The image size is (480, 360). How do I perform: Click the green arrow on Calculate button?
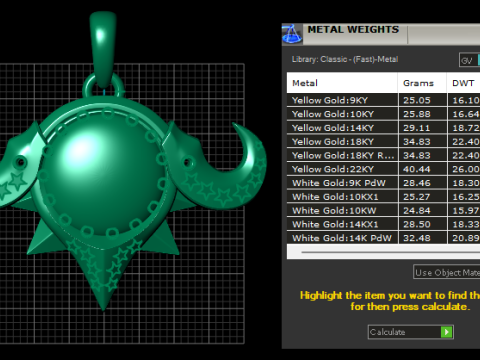point(446,332)
